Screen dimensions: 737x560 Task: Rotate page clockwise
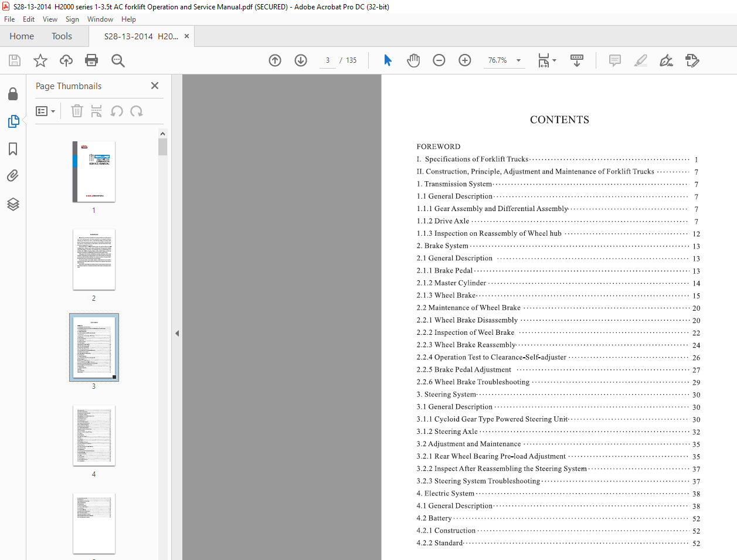[137, 111]
